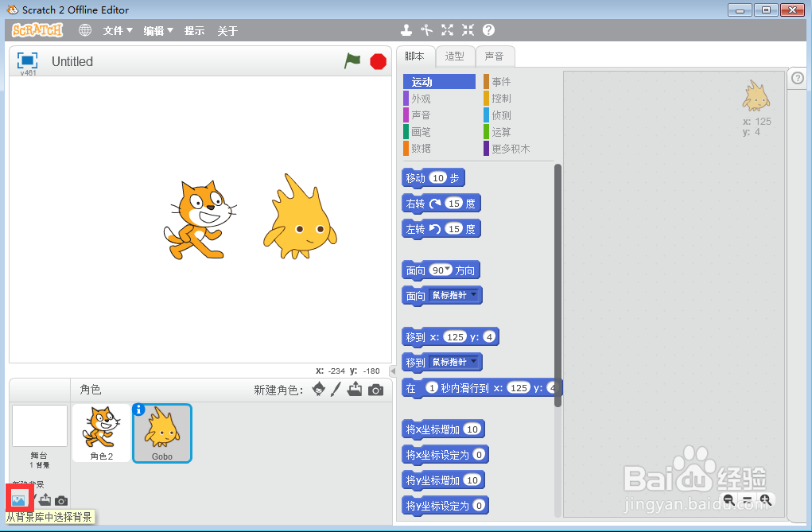Click the red stop sign button
Viewport: 812px width, 532px height.
click(x=379, y=62)
